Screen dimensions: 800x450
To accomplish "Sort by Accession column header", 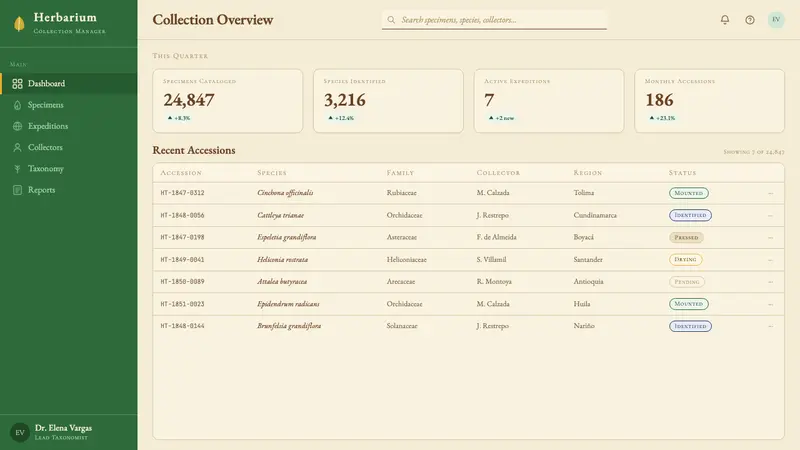I will pyautogui.click(x=181, y=173).
